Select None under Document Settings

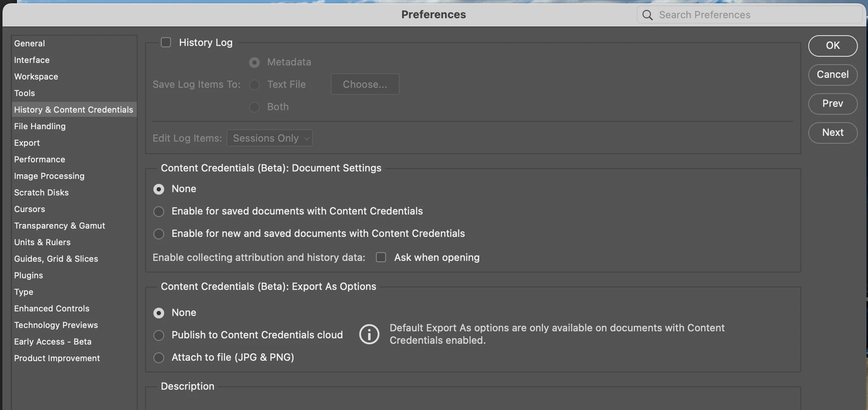tap(159, 189)
